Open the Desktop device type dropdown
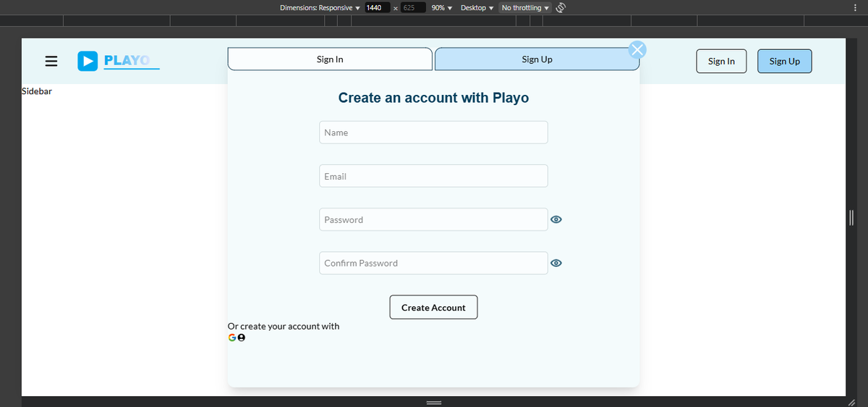Image resolution: width=868 pixels, height=407 pixels. click(x=477, y=7)
